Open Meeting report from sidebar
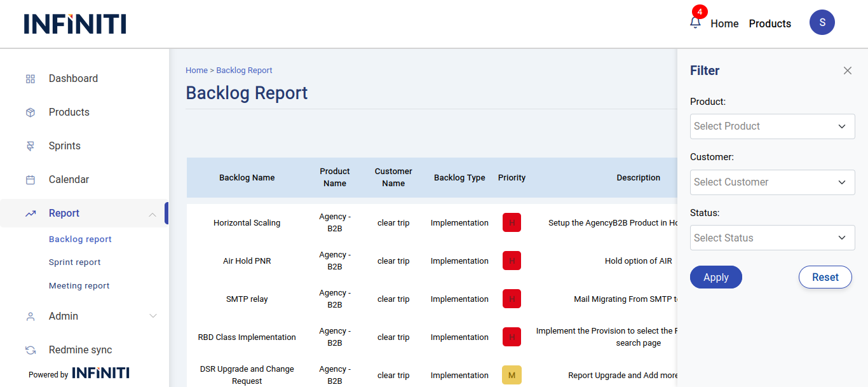The image size is (868, 387). [79, 286]
